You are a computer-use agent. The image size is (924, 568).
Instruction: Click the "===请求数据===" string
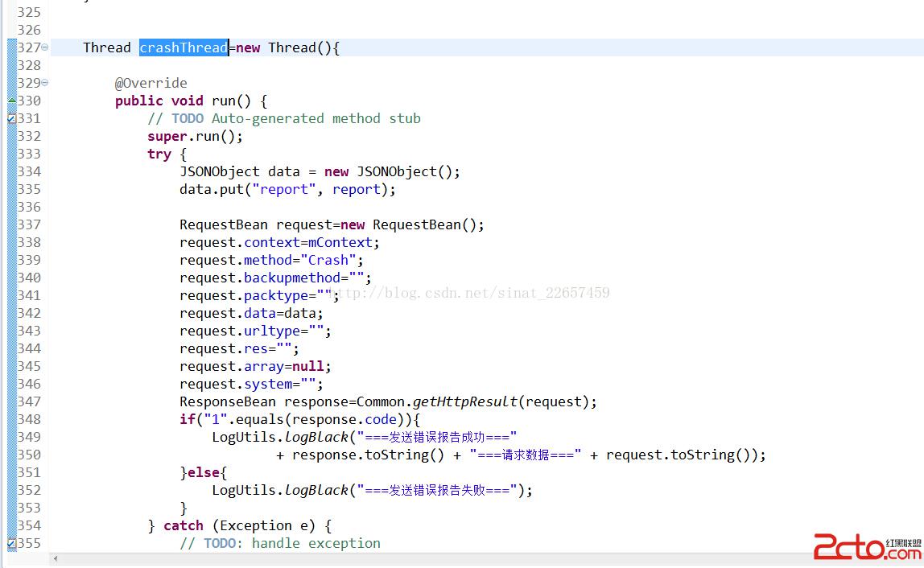525,455
